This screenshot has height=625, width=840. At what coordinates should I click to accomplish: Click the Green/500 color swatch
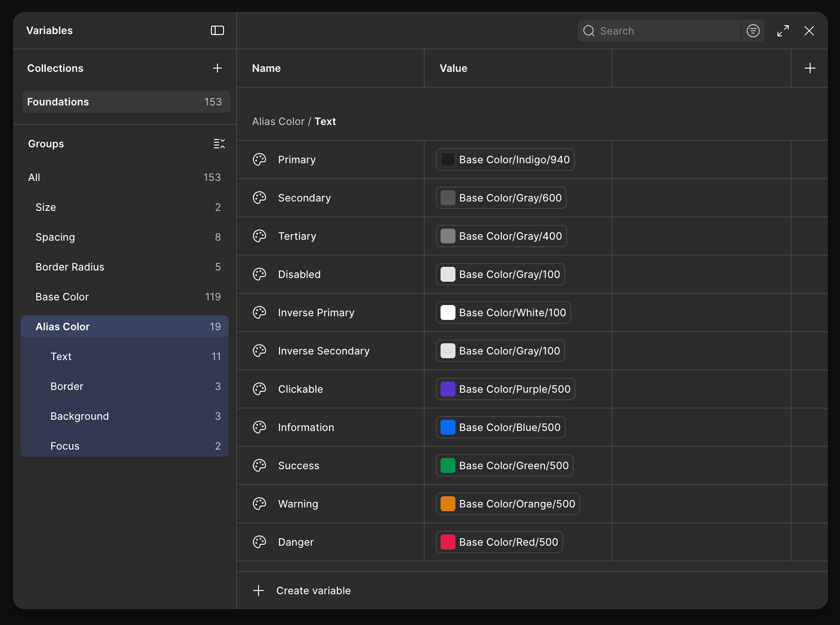pos(448,465)
